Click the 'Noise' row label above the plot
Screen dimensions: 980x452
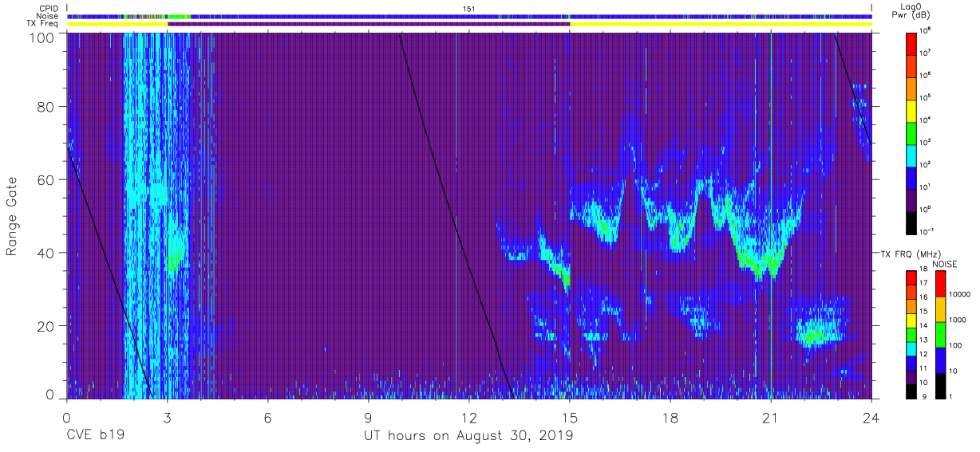point(49,16)
